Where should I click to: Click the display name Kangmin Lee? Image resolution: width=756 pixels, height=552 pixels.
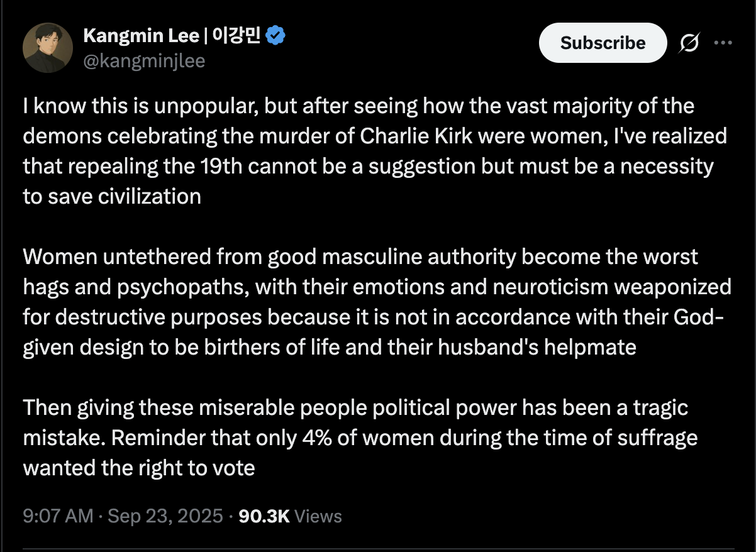coord(141,36)
